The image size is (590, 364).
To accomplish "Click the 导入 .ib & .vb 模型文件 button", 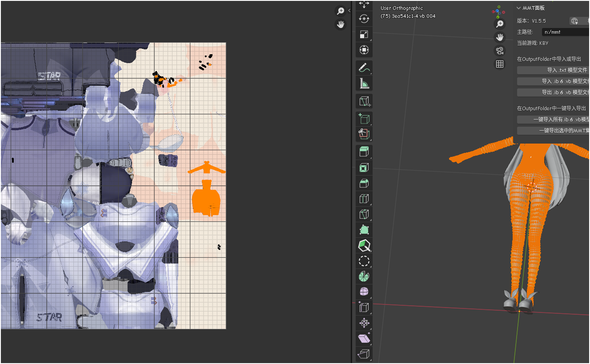I will (554, 81).
